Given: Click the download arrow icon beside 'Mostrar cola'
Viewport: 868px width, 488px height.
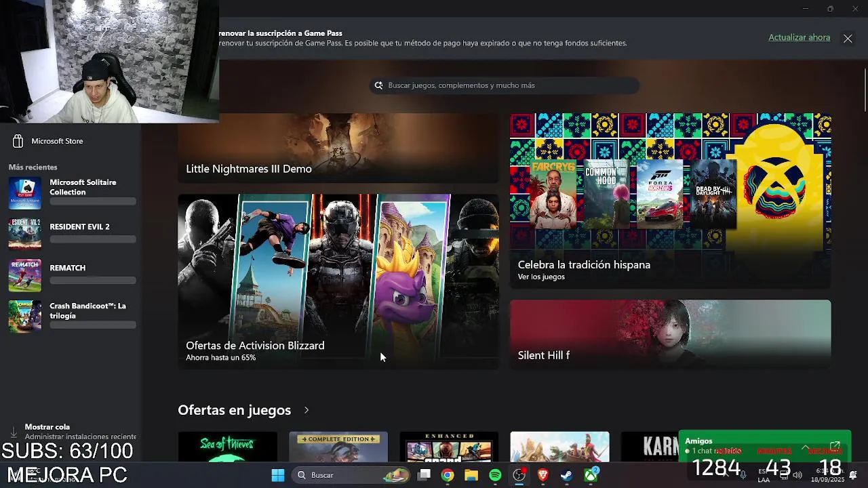Looking at the screenshot, I should 14,432.
